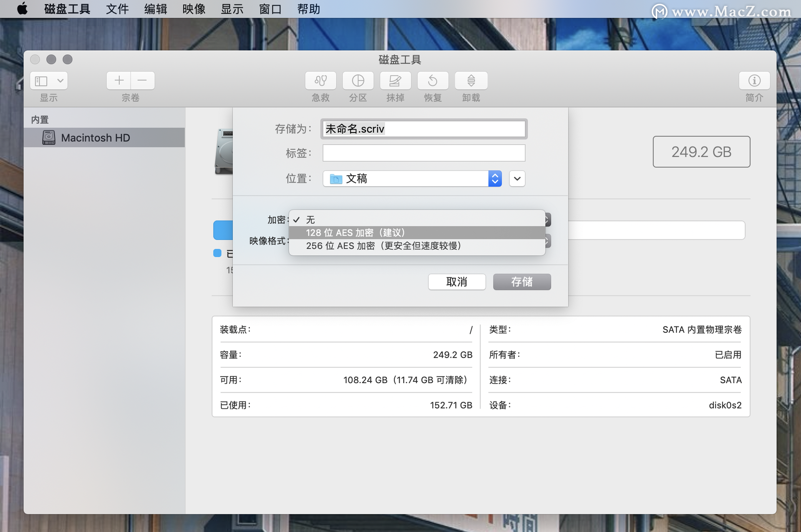Expand the save dialog with chevron button
801x532 pixels.
coord(517,178)
